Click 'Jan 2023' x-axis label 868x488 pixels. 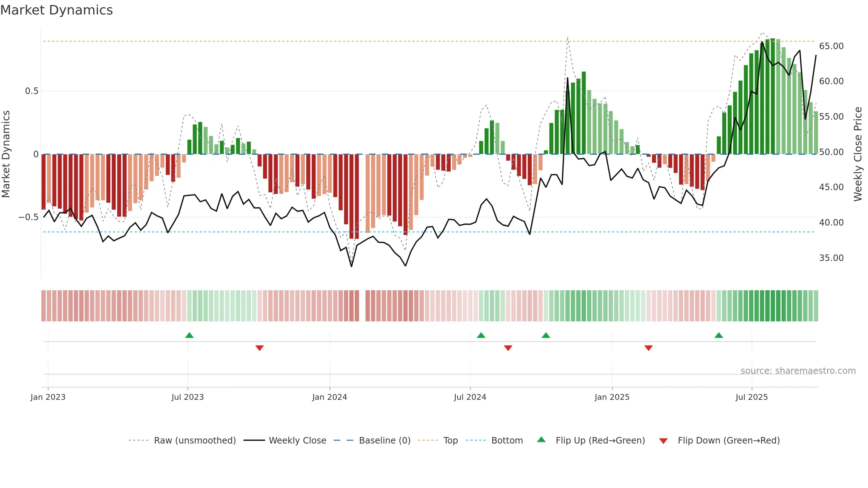click(48, 397)
